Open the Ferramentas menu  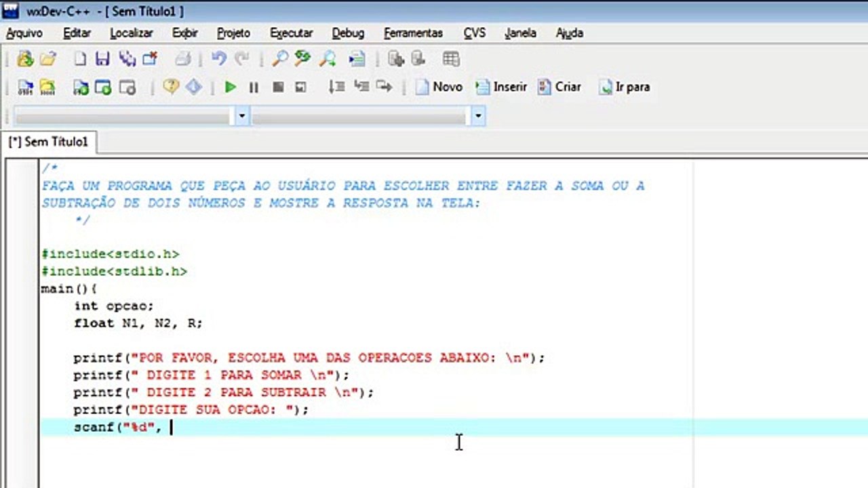413,33
